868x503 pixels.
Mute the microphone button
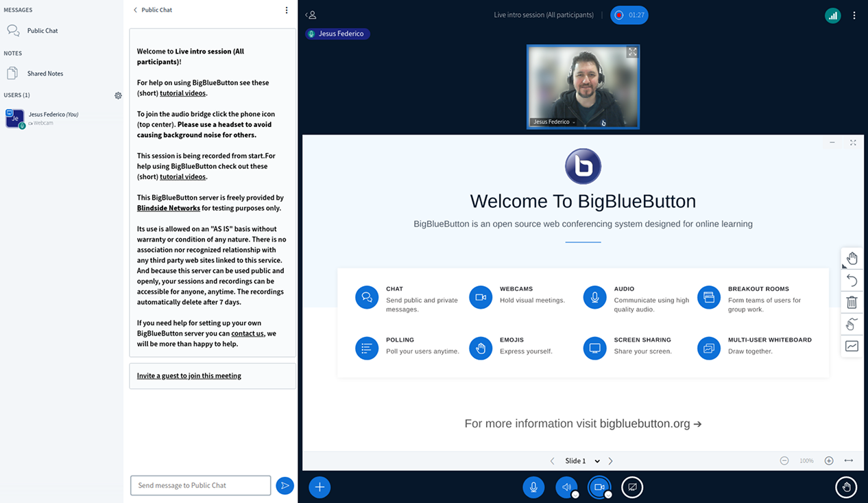coord(533,487)
